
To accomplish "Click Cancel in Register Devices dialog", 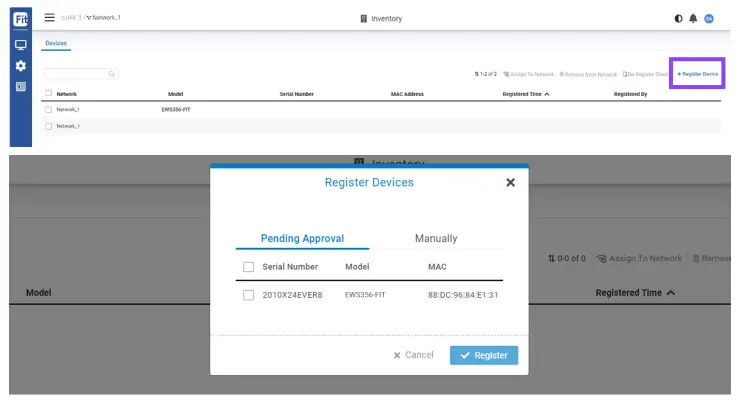I will 413,355.
